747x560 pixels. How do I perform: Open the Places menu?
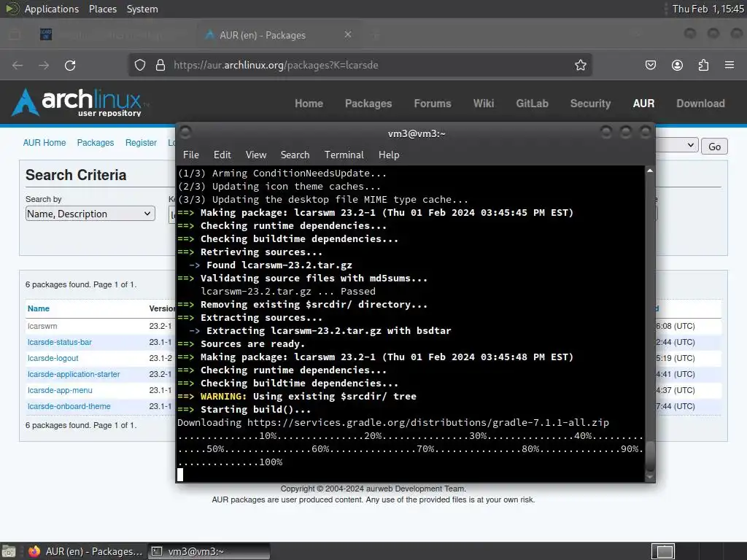point(103,9)
